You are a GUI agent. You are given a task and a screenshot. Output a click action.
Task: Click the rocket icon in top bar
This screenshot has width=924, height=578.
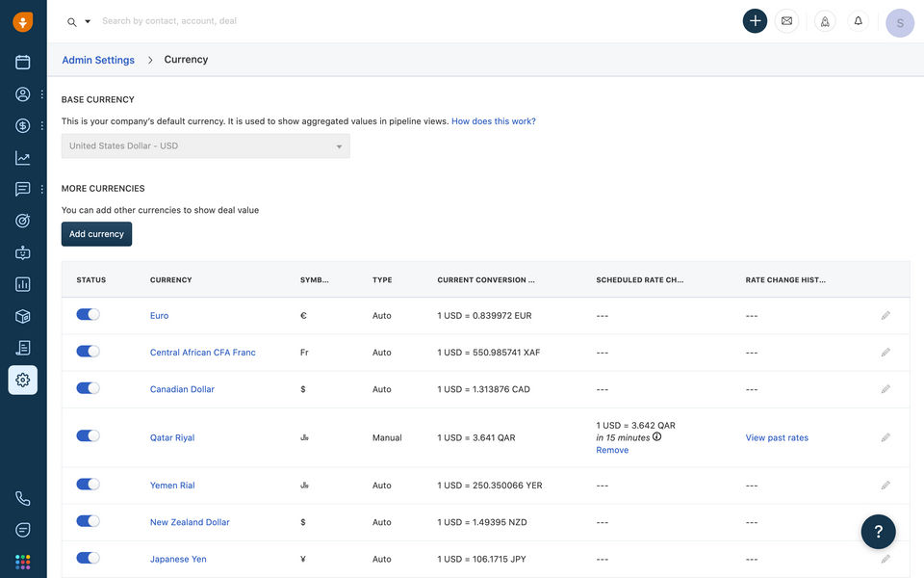(825, 21)
